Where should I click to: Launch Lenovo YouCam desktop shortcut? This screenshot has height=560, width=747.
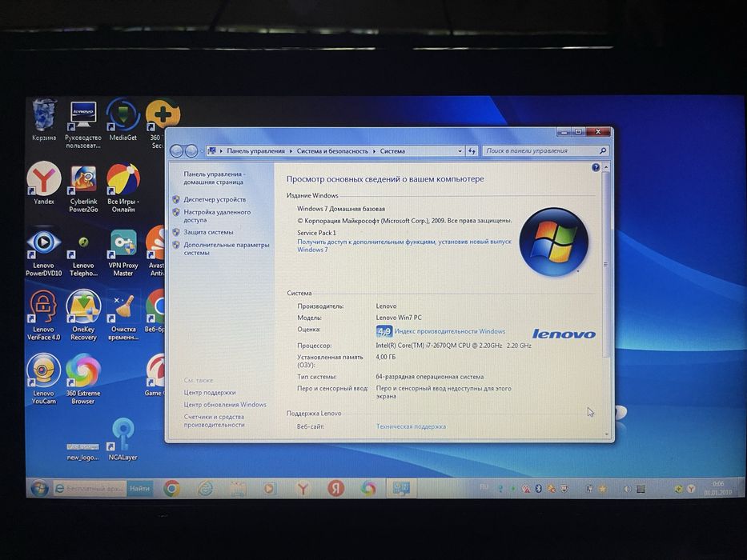(44, 379)
